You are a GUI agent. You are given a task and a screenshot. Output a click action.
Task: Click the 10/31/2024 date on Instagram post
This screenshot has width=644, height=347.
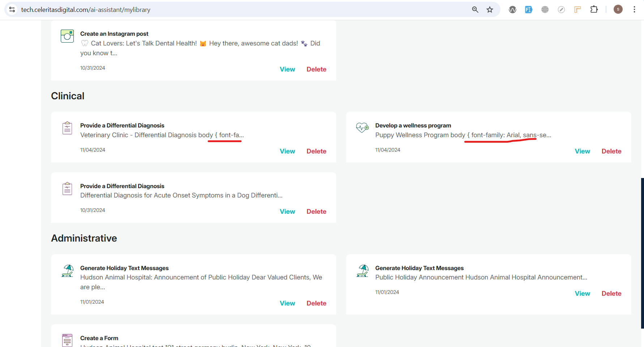(x=93, y=68)
